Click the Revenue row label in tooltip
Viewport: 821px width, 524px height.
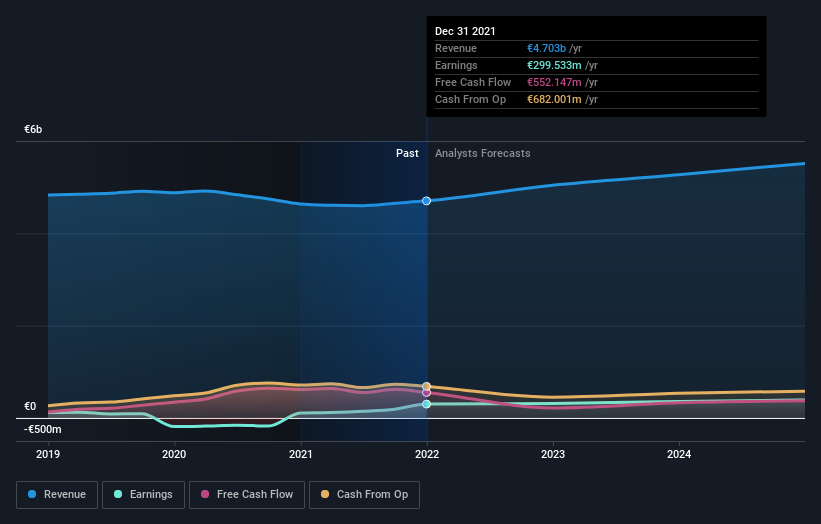(456, 48)
